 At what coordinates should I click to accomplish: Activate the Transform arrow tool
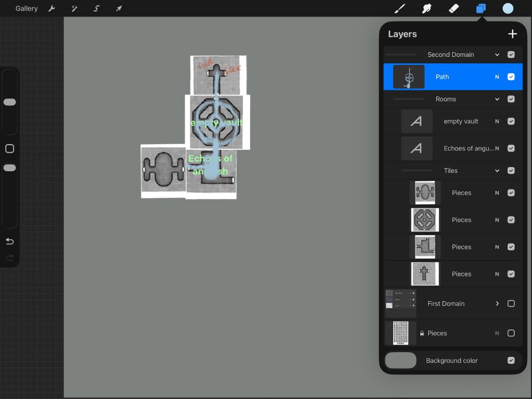click(119, 9)
